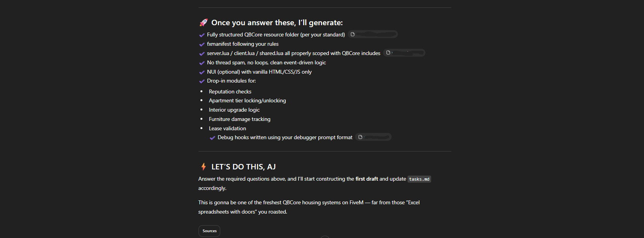Click the tasks.md inline code label
The width and height of the screenshot is (644, 238).
[419, 179]
